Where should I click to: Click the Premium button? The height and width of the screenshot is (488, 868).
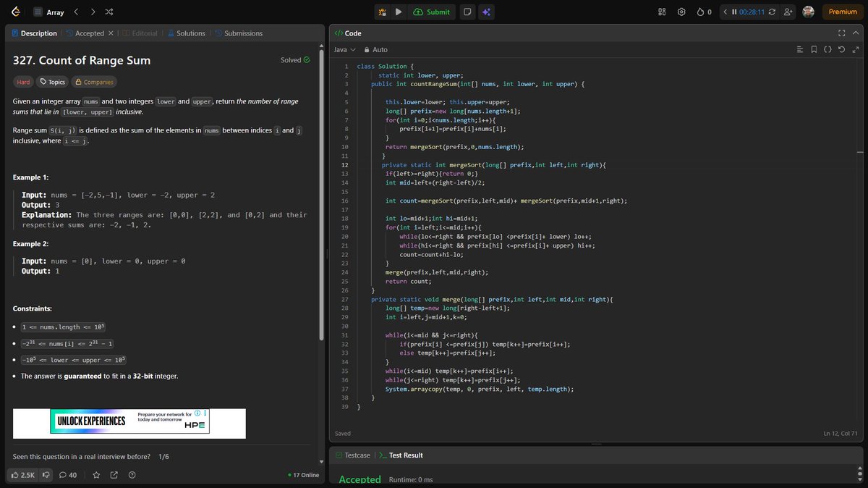(843, 12)
